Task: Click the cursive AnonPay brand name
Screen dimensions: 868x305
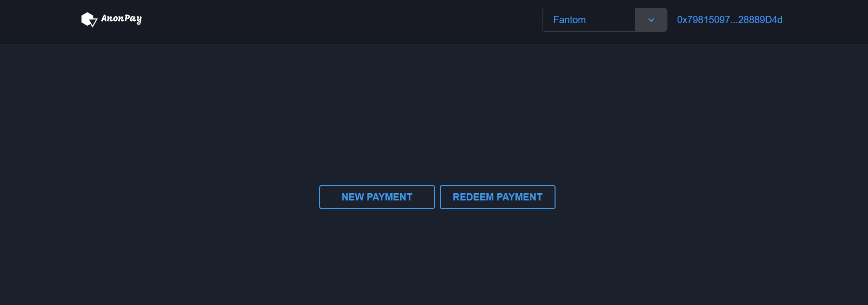Action: (122, 19)
